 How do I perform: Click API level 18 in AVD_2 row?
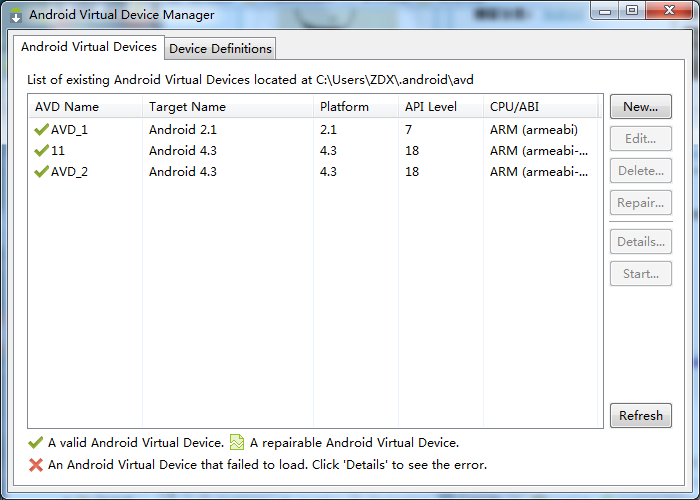coord(412,172)
